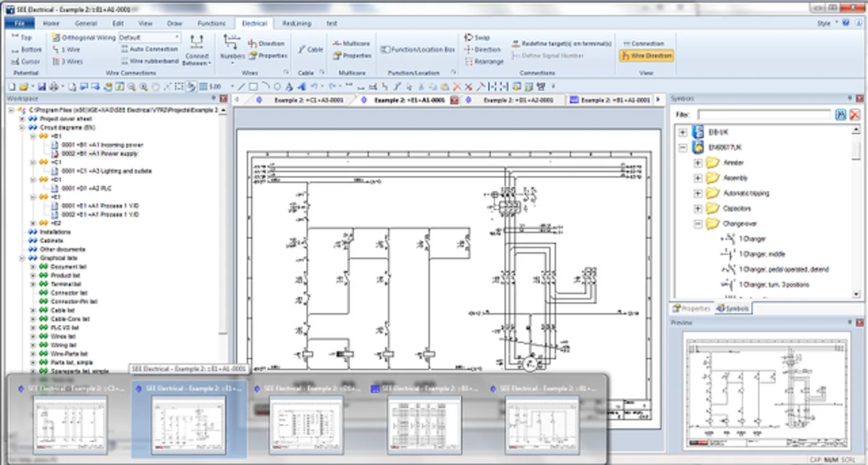
Task: Click the Save icon in quick toolbar
Action: [x=42, y=87]
